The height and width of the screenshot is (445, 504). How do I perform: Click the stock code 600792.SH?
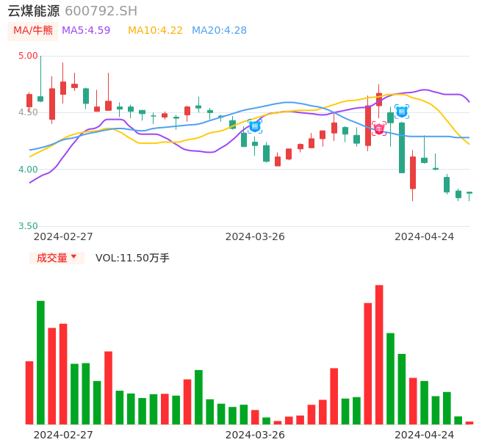101,11
